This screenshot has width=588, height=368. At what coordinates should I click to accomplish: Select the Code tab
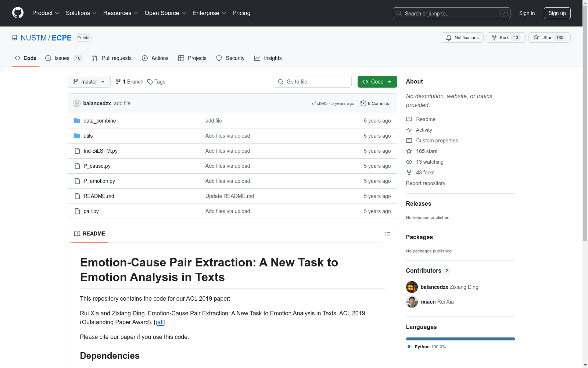[x=25, y=58]
